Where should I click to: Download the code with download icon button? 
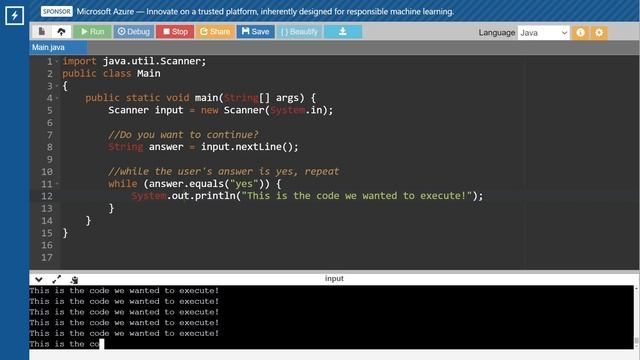(x=343, y=31)
